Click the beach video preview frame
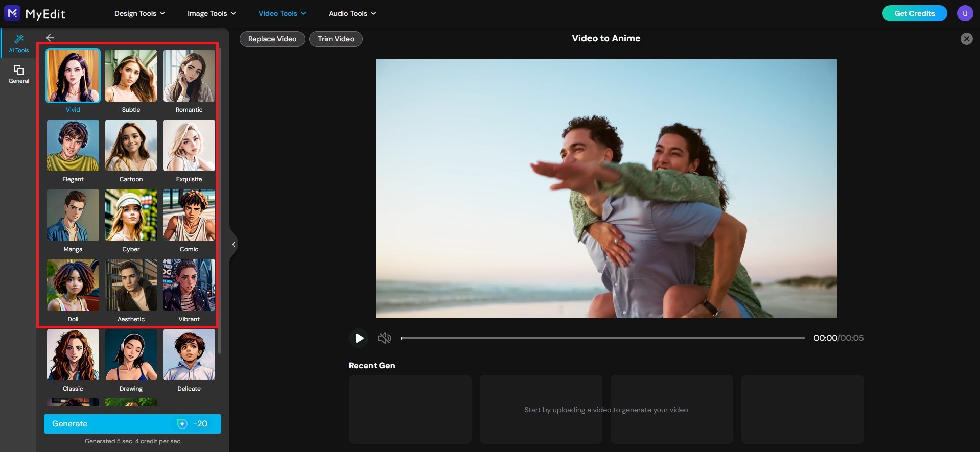Screen dimensions: 980x452 pyautogui.click(x=606, y=188)
